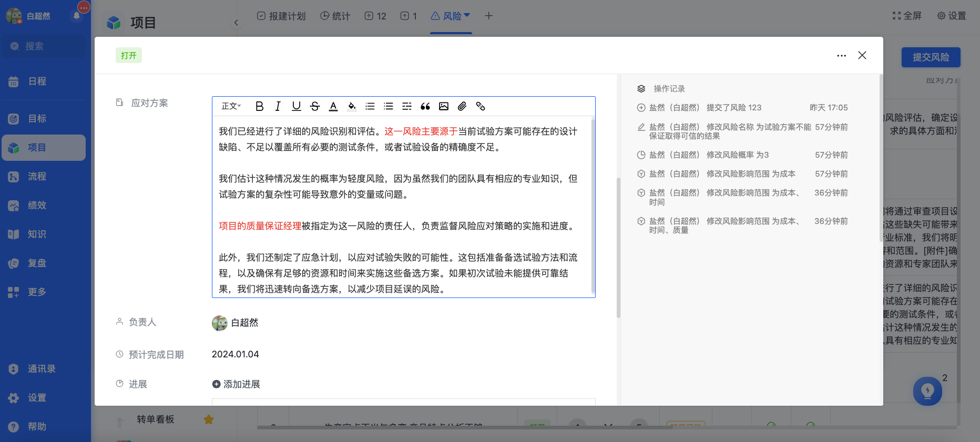This screenshot has width=980, height=442.
Task: Collapse the project side panel chevron
Action: (236, 23)
